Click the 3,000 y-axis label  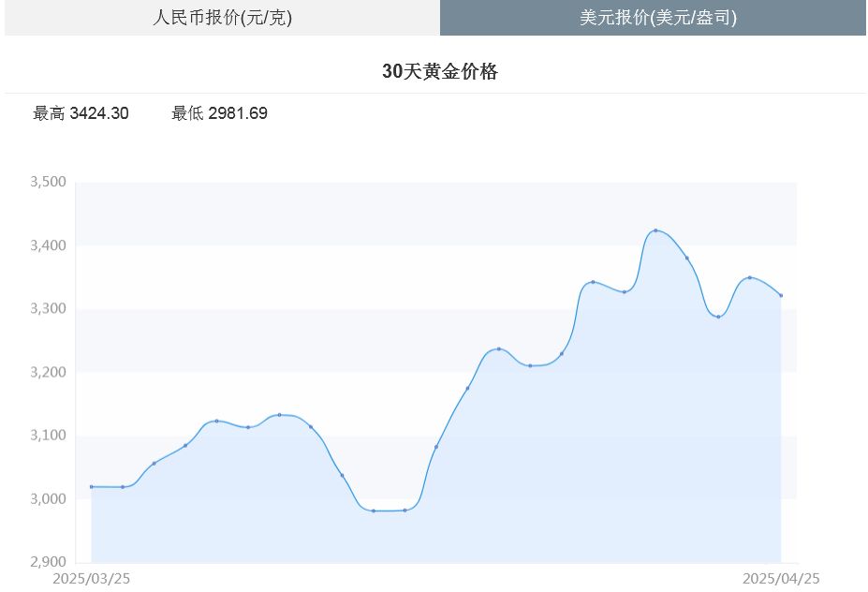click(x=48, y=499)
